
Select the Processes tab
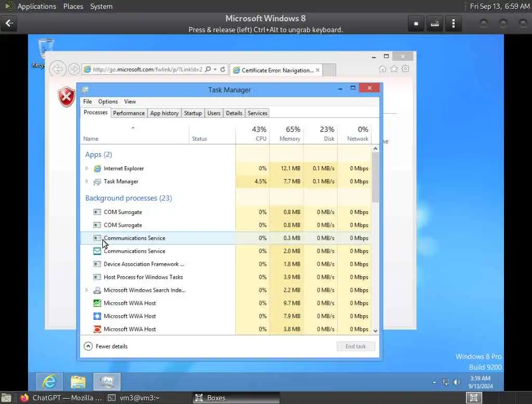(96, 113)
